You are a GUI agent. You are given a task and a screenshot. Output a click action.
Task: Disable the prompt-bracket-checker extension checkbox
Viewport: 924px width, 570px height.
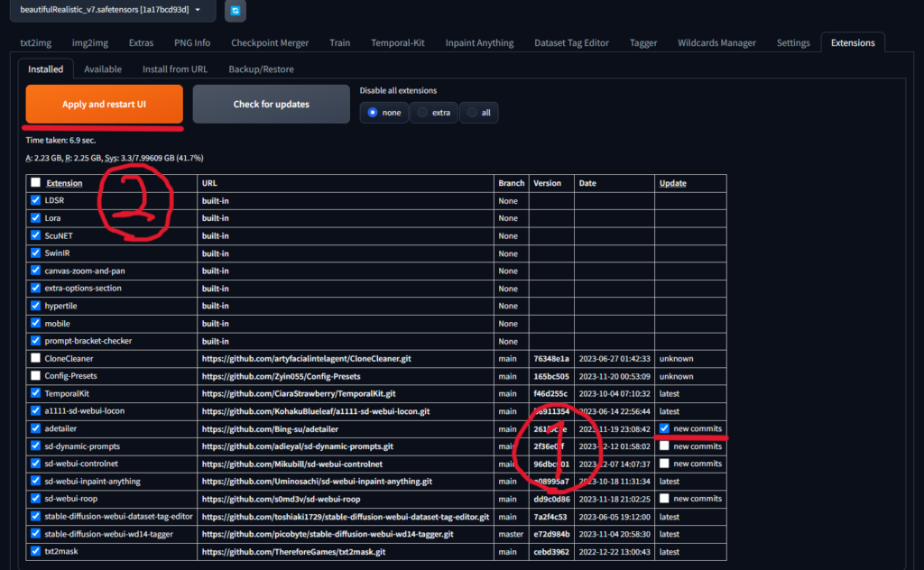36,340
